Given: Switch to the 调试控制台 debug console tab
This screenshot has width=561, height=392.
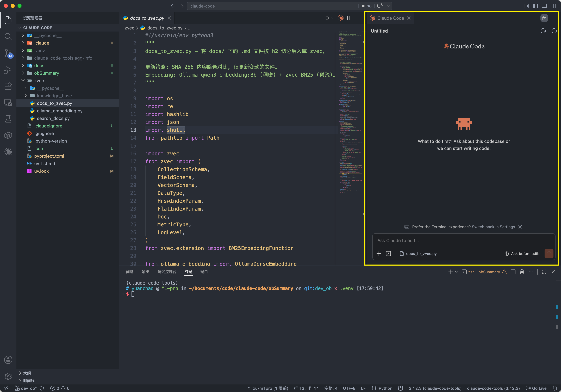Looking at the screenshot, I should [x=167, y=272].
